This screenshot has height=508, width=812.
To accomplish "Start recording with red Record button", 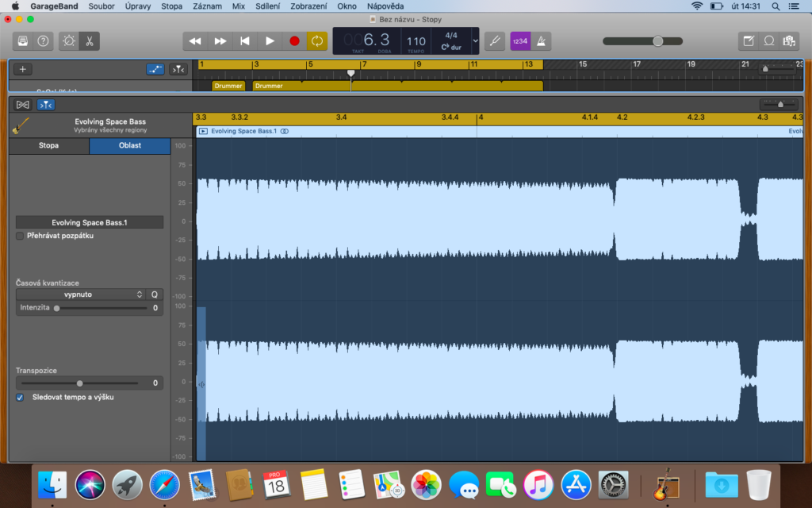I will 294,41.
